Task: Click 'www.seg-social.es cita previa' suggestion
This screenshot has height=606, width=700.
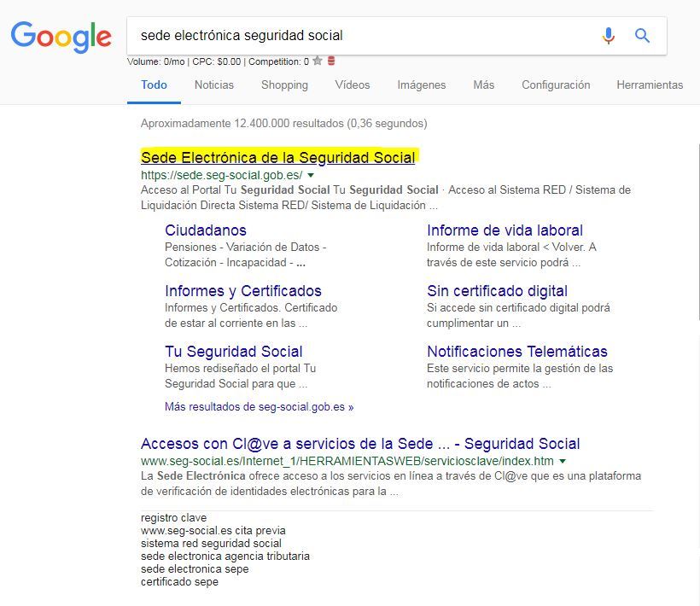Action: [213, 531]
